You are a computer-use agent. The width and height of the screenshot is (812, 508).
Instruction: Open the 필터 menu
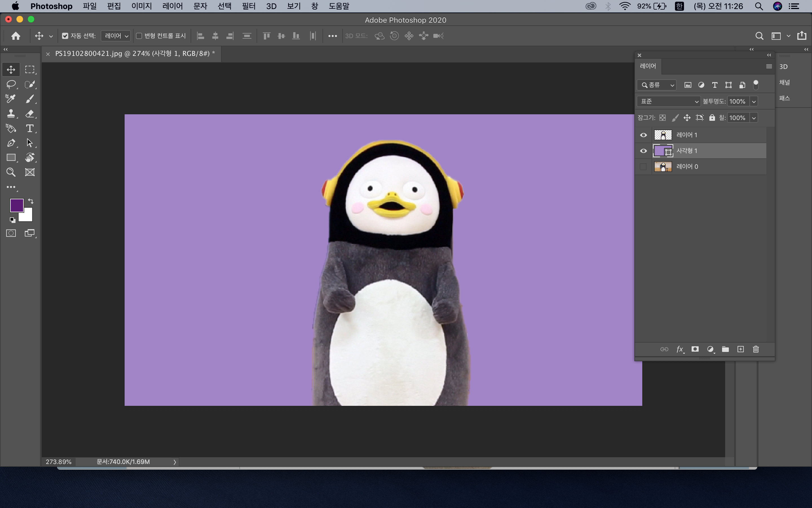(249, 6)
